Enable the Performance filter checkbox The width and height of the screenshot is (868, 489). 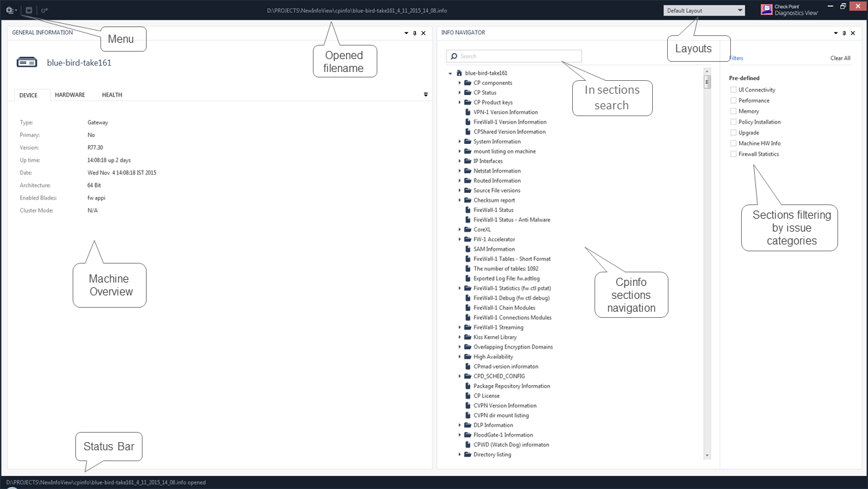point(733,101)
